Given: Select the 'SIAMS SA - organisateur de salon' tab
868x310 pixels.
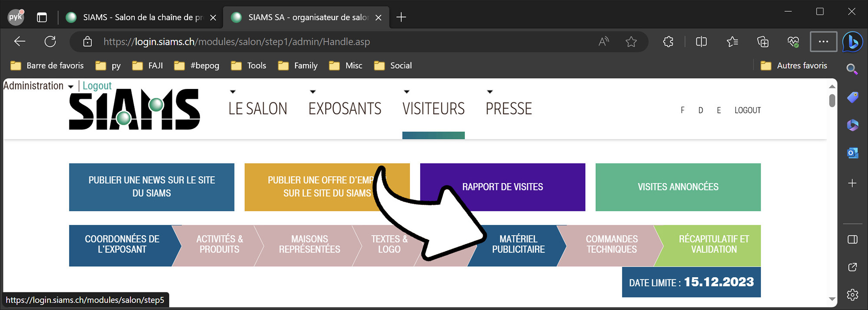Looking at the screenshot, I should click(306, 17).
